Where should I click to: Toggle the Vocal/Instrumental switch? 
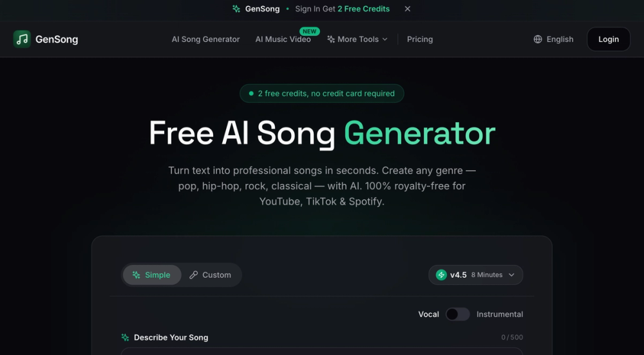coord(457,314)
